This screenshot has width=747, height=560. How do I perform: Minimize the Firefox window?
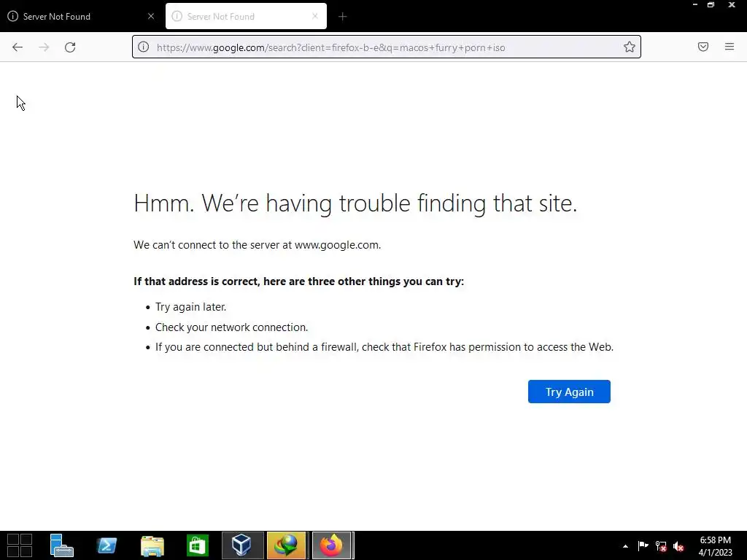point(695,5)
